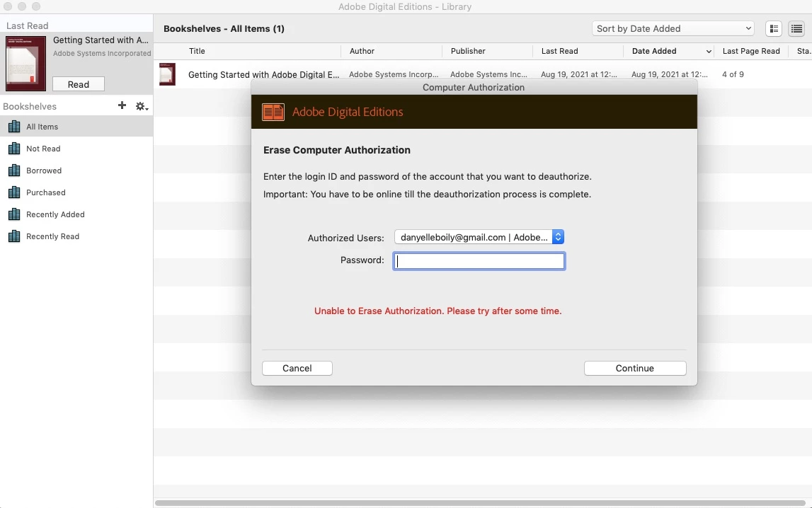Click the add bookshelf plus icon

coord(122,105)
